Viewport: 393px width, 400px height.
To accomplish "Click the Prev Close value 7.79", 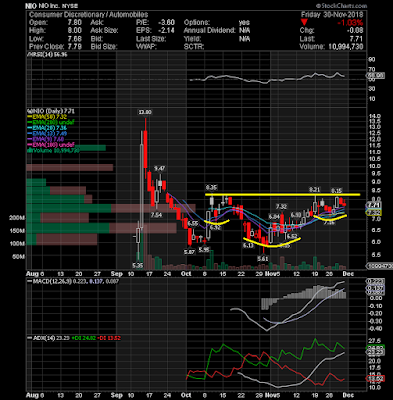I will (75, 46).
